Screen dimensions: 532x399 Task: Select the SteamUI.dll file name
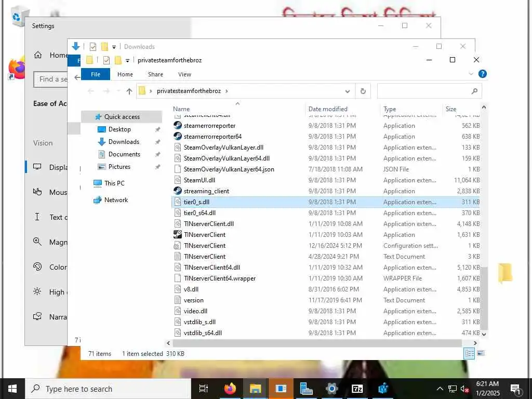(x=199, y=180)
